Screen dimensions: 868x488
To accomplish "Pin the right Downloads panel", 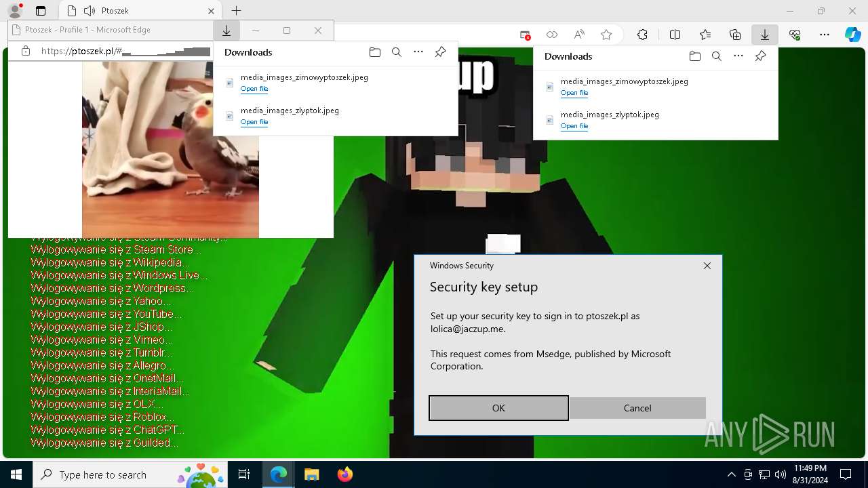I will 760,56.
